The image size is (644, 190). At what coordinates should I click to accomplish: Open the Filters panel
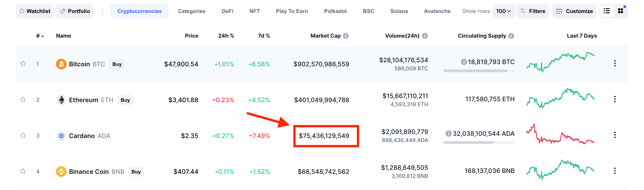pyautogui.click(x=532, y=11)
